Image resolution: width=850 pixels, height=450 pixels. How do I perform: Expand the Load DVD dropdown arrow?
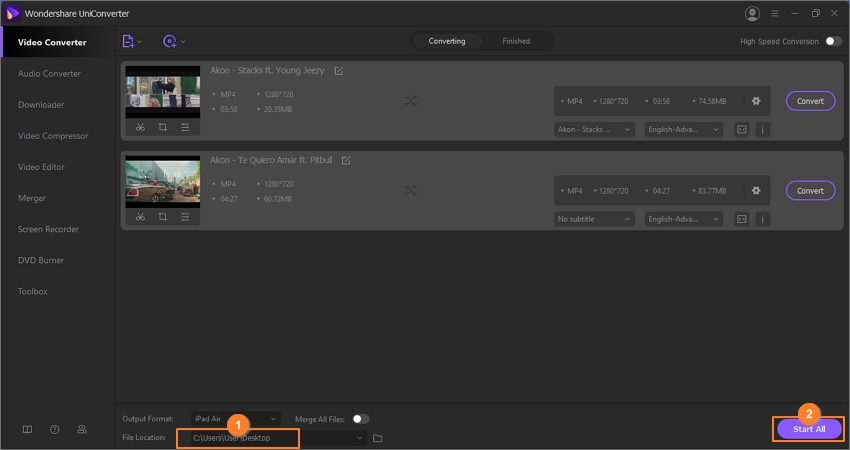point(183,42)
